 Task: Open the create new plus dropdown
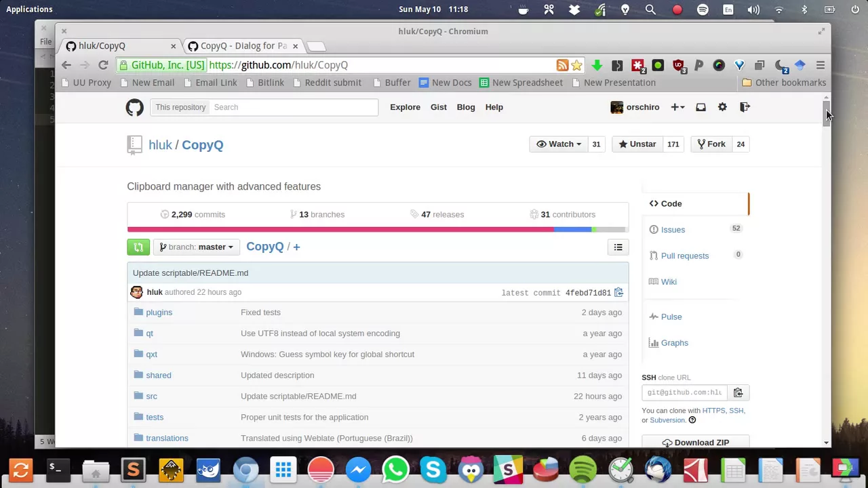(677, 107)
